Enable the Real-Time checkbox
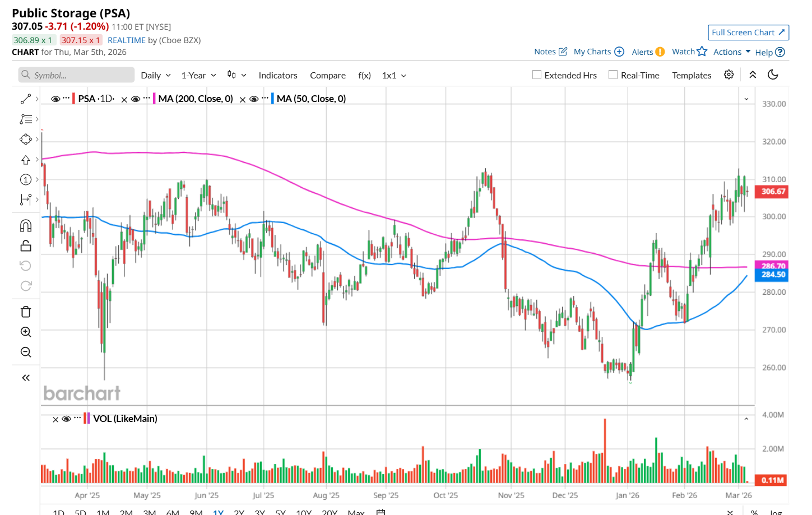 click(x=613, y=75)
